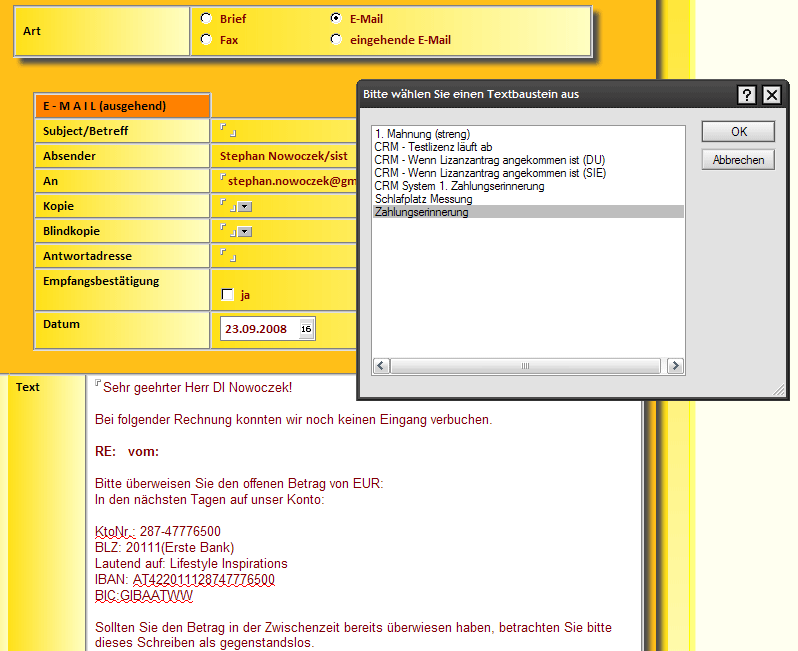The height and width of the screenshot is (651, 798).
Task: Close the Textbaustein dialog
Action: point(771,95)
